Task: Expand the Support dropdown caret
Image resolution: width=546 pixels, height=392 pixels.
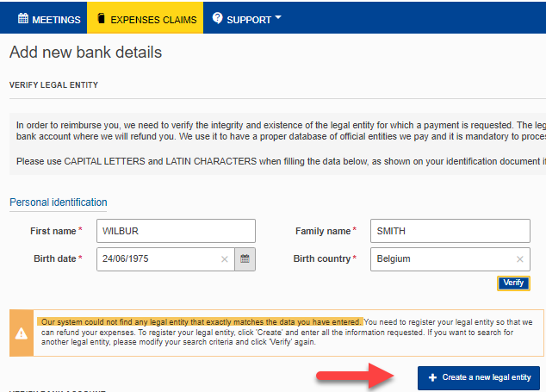Action: (278, 17)
